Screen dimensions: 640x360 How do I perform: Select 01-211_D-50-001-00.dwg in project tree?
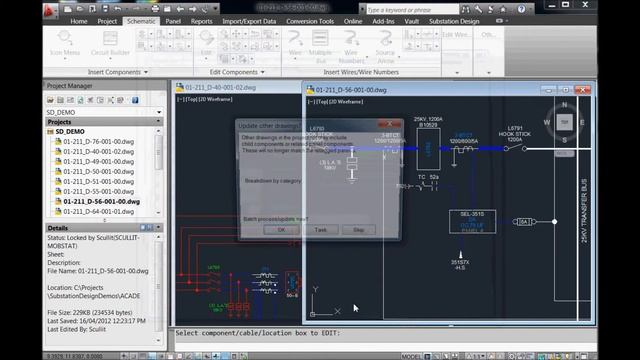pyautogui.click(x=98, y=171)
